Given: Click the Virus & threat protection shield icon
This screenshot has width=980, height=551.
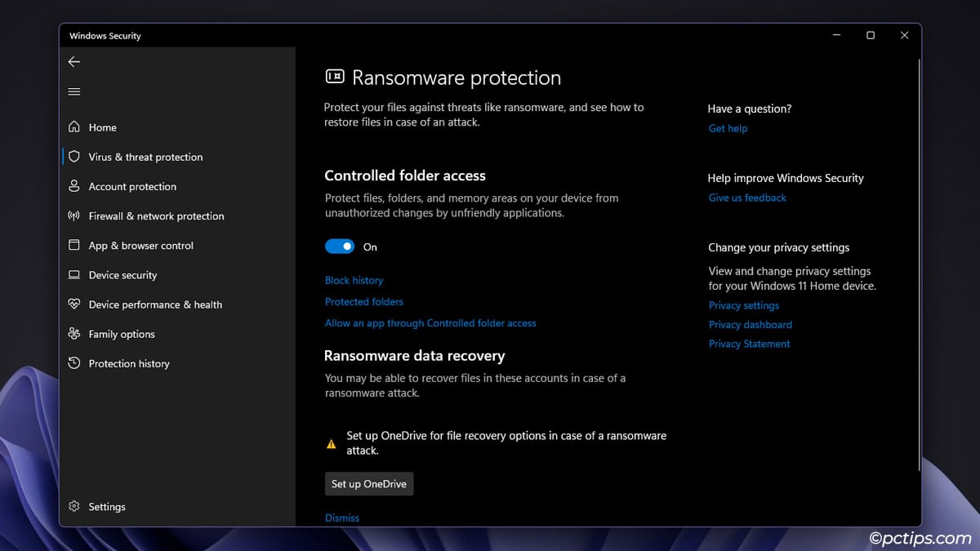Looking at the screenshot, I should [74, 157].
